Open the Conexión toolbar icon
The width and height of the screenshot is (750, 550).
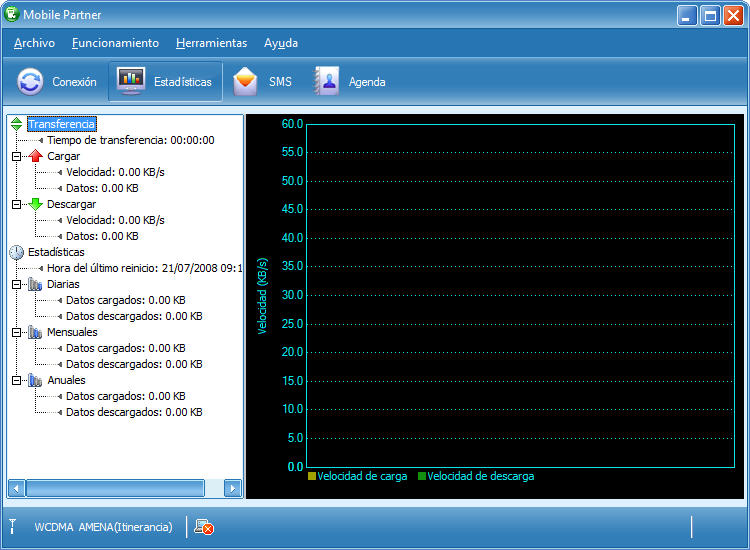[x=31, y=82]
